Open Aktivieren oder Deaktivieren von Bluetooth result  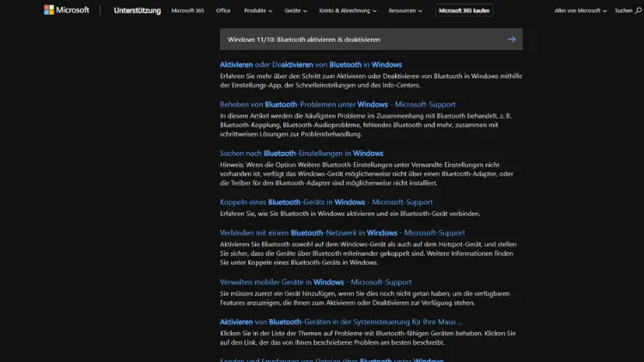pyautogui.click(x=311, y=64)
